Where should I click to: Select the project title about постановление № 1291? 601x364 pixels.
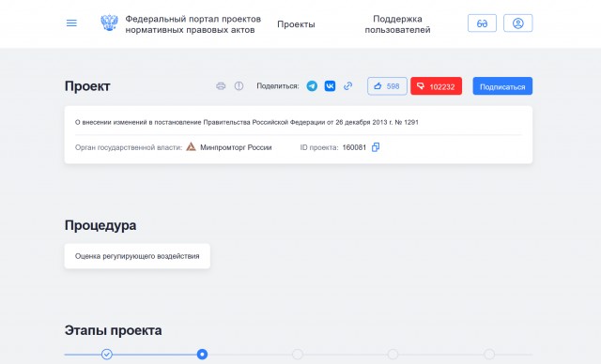click(x=246, y=123)
